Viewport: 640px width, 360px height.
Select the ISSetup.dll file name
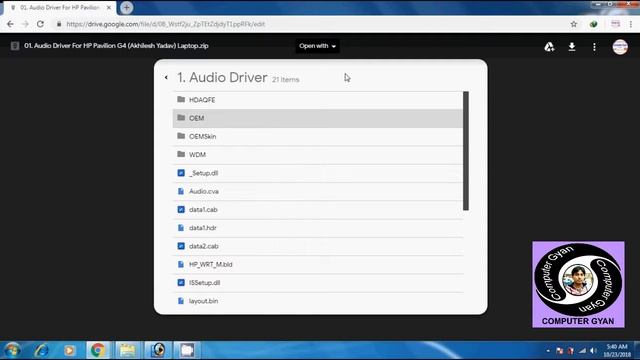tap(204, 283)
